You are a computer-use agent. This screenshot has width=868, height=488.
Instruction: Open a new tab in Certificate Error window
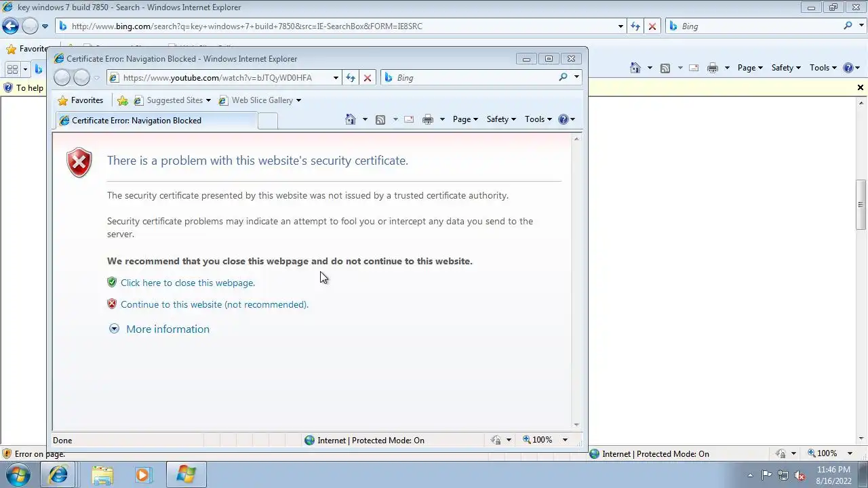(268, 121)
